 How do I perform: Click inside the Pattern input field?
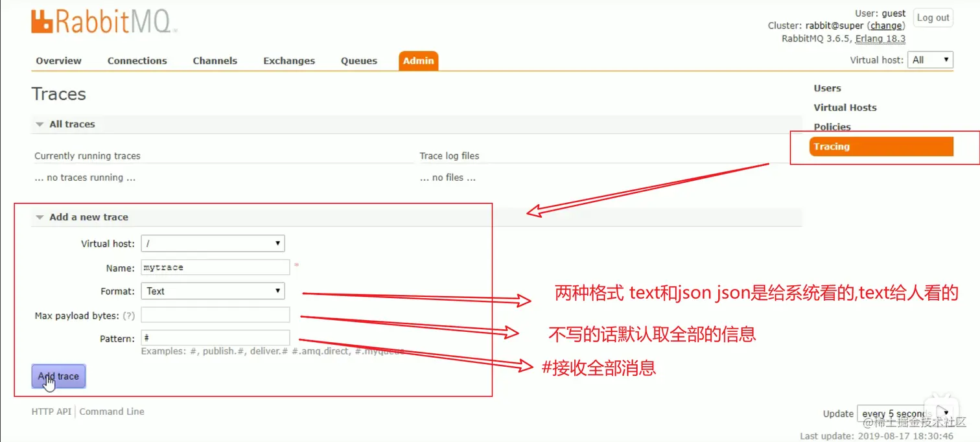215,338
